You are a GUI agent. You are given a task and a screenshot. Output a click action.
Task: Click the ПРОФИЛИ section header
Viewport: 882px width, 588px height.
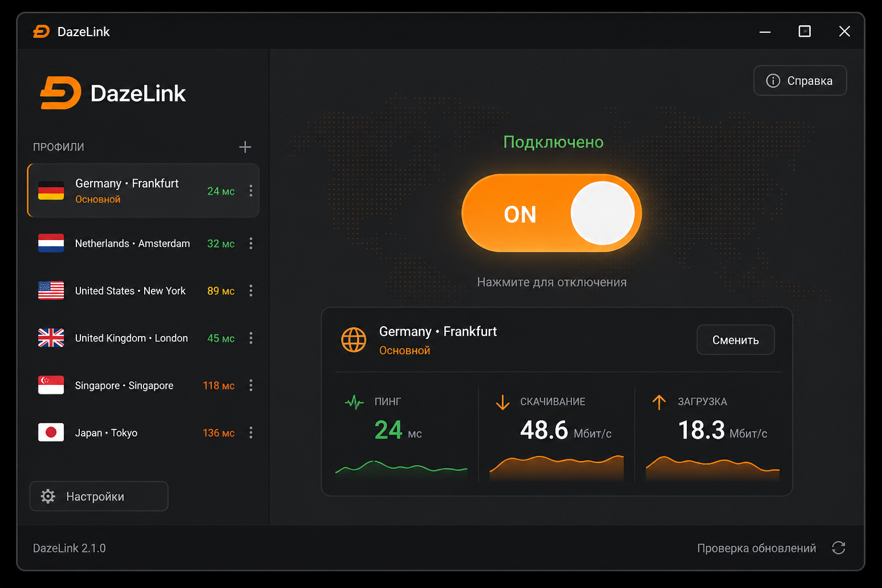(x=59, y=147)
